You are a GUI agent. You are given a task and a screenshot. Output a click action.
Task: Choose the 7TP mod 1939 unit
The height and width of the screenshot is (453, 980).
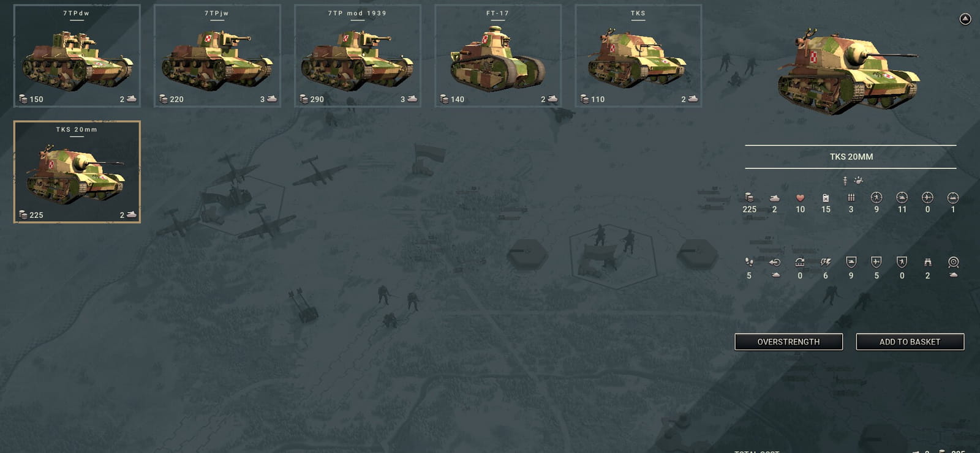[x=358, y=56]
